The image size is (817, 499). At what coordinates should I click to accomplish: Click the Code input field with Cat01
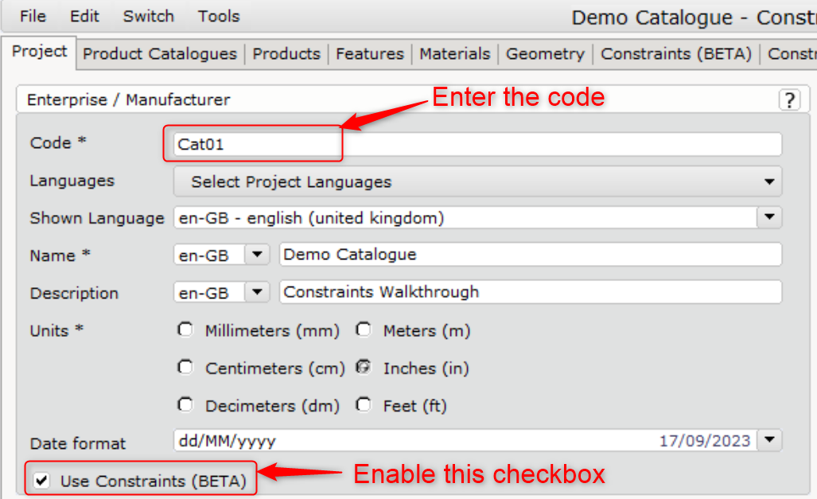[477, 144]
